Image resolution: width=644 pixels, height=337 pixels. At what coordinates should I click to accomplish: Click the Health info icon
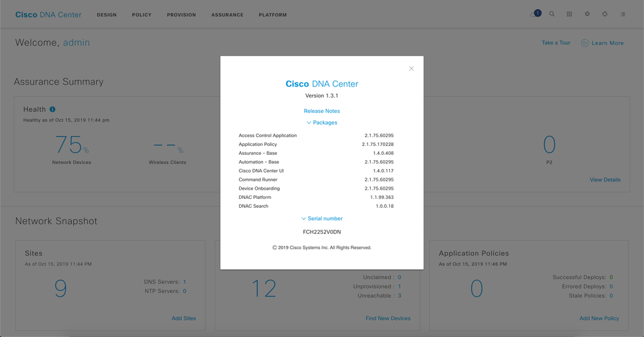(x=53, y=110)
